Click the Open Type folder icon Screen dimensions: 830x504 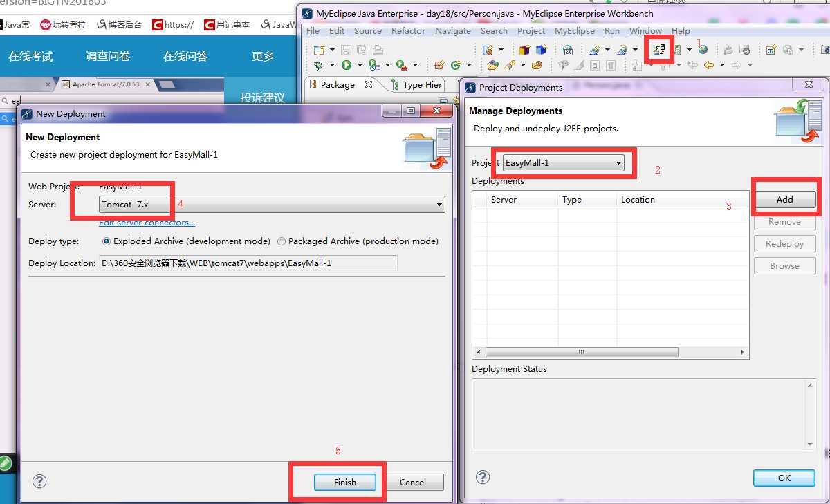pos(492,65)
